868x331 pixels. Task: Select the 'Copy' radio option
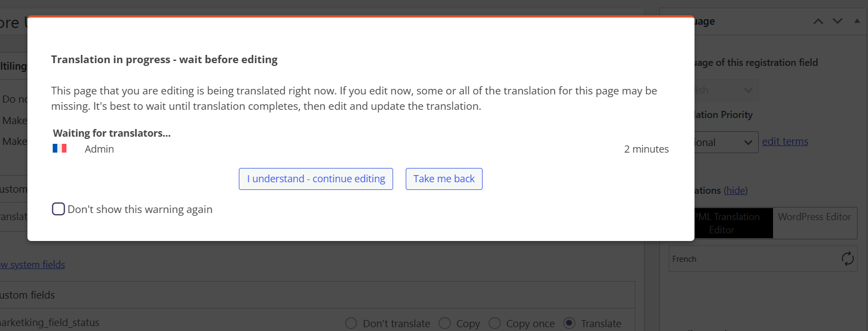click(445, 323)
